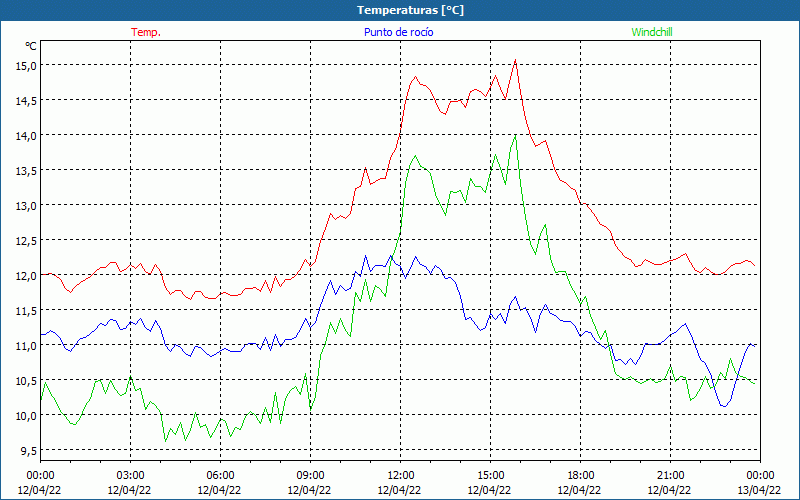Click the '9,5' y-axis value
This screenshot has height=500, width=800.
pyautogui.click(x=28, y=451)
